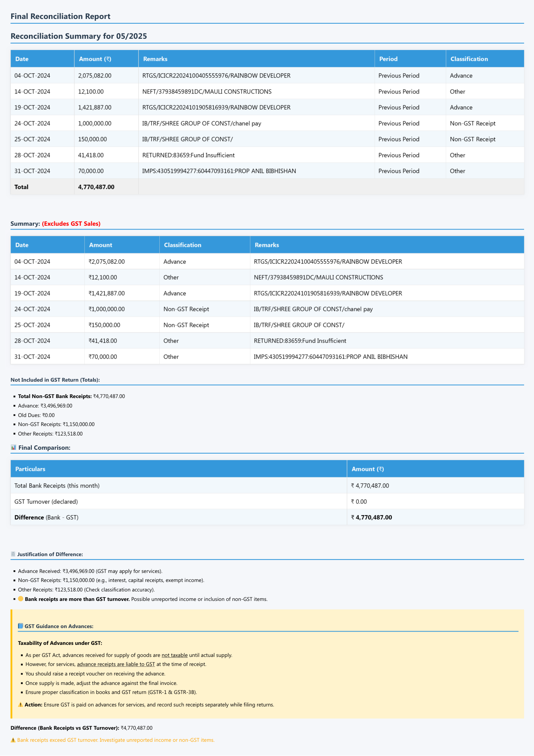The image size is (534, 756).
Task: Click the document icon beside Justification of Difference
Action: point(13,554)
